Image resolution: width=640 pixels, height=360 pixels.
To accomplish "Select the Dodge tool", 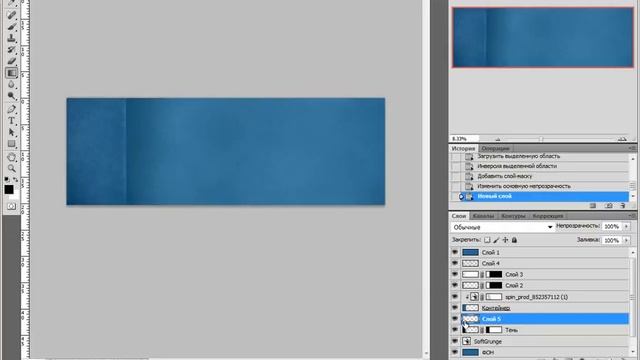I will pos(11,96).
